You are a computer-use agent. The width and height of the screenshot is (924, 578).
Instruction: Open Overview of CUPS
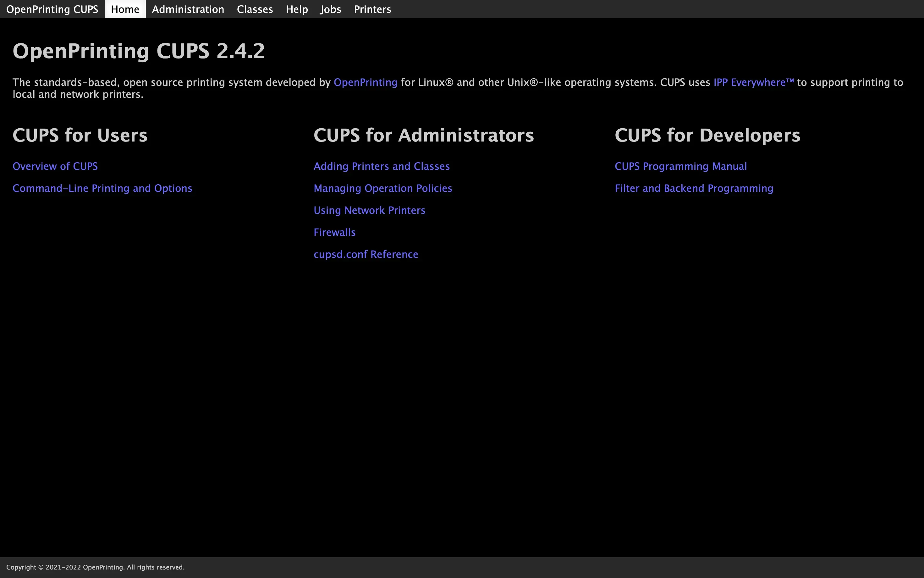[x=55, y=166]
